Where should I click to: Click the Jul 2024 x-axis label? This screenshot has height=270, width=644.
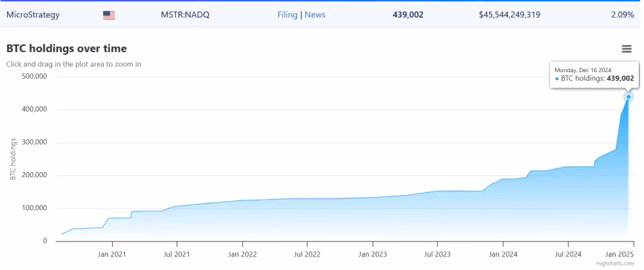[x=567, y=255]
